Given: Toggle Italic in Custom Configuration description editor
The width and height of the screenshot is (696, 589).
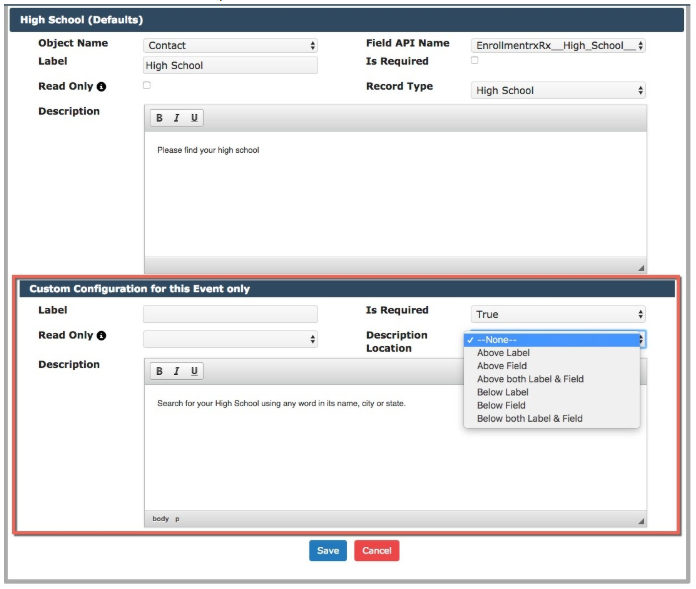Looking at the screenshot, I should (x=177, y=371).
